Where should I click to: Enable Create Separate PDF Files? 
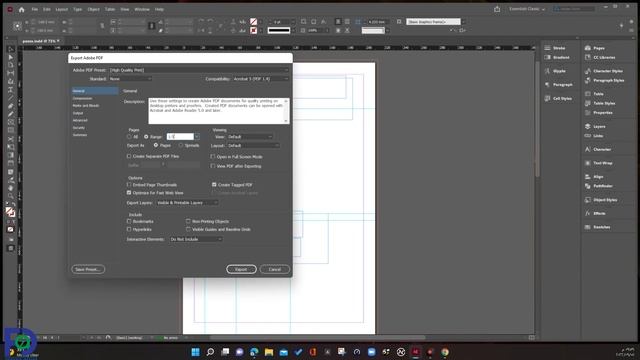click(x=129, y=156)
